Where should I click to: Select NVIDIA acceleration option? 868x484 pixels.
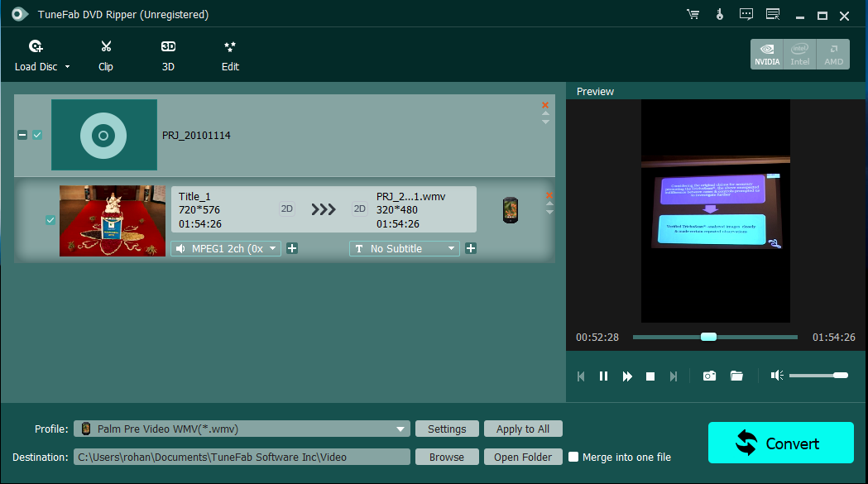[766, 54]
